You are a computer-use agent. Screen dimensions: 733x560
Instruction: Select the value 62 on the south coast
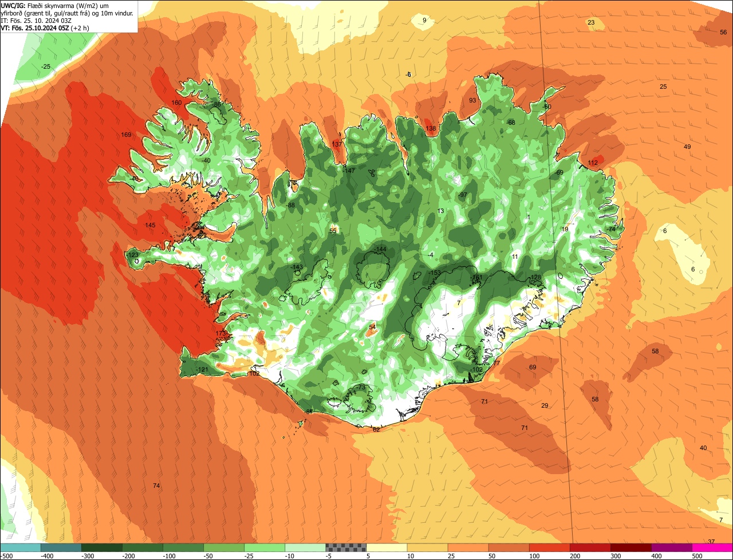tap(376, 429)
